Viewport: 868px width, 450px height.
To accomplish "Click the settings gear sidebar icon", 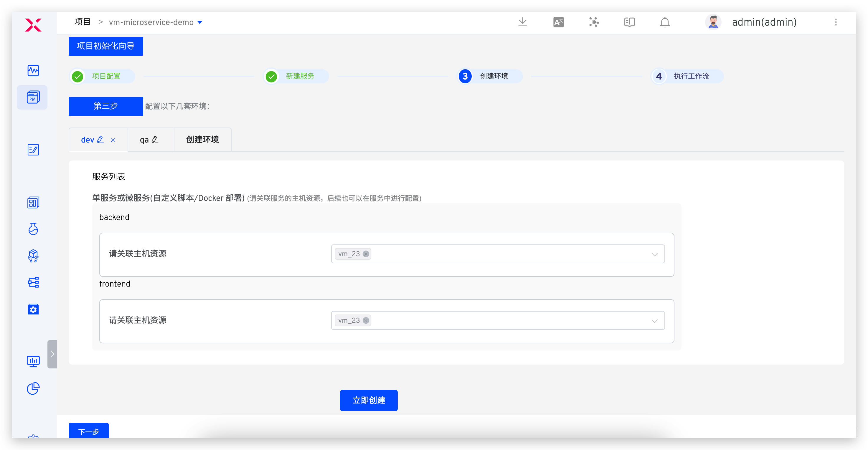I will click(33, 309).
